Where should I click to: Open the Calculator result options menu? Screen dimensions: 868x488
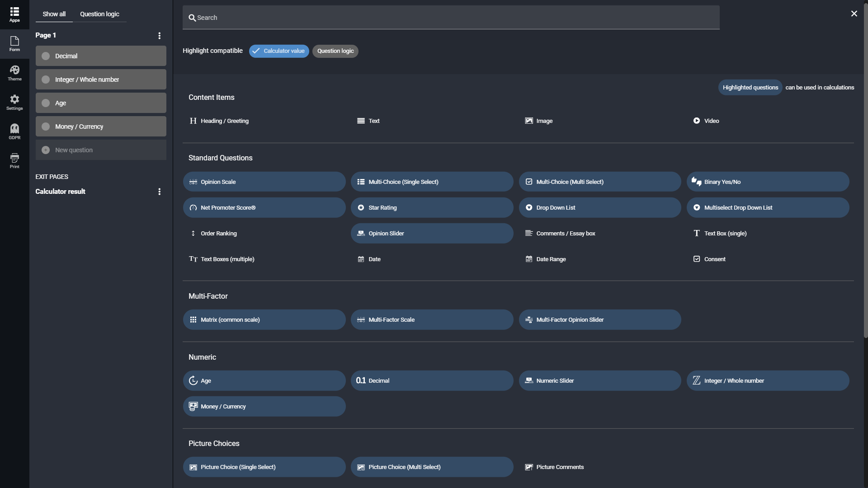tap(159, 192)
